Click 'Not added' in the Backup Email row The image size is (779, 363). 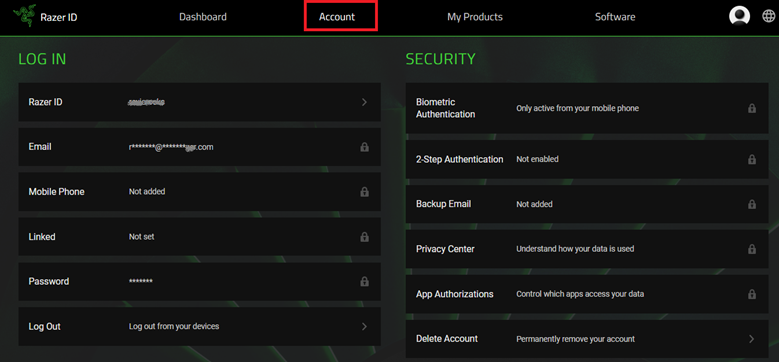(535, 204)
